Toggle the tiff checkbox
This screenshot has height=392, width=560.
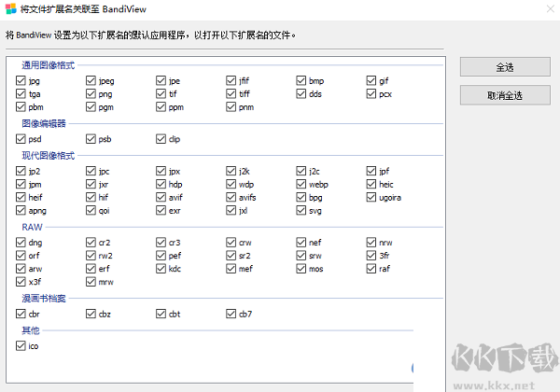[x=231, y=94]
